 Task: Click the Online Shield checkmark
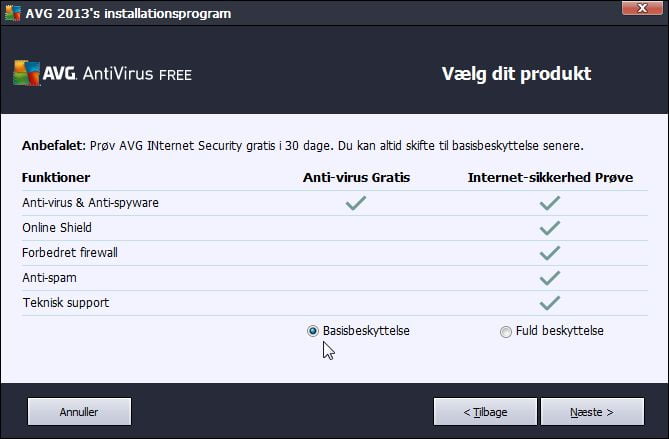pyautogui.click(x=550, y=228)
